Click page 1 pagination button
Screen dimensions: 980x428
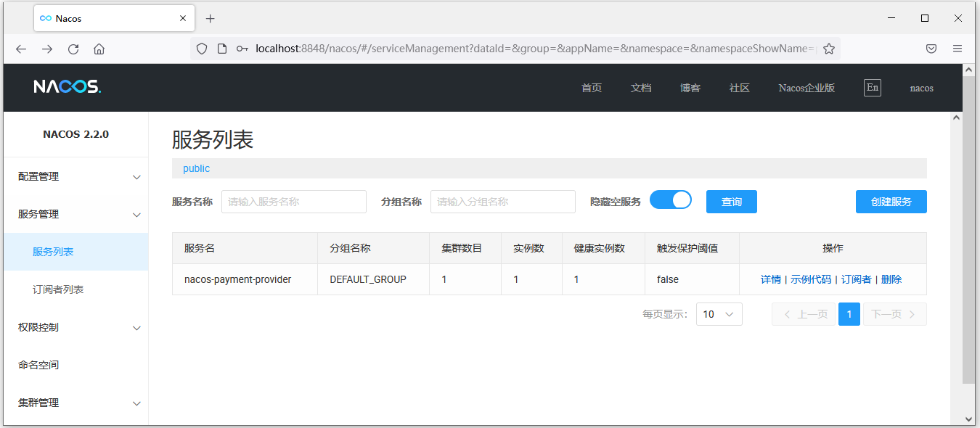(849, 314)
